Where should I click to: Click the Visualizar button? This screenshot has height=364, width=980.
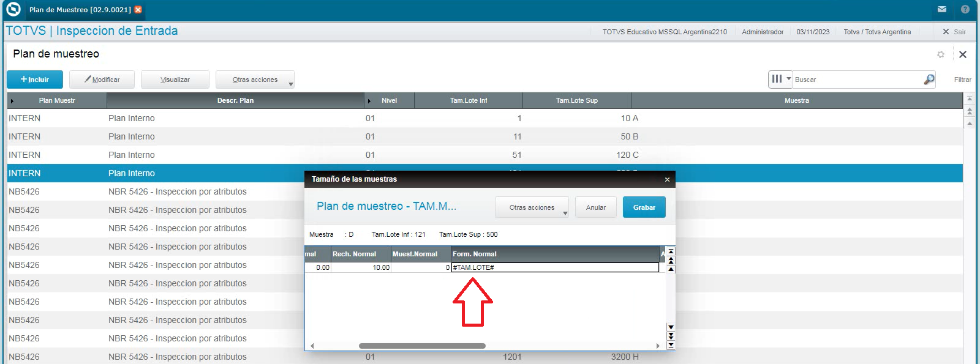pos(175,80)
